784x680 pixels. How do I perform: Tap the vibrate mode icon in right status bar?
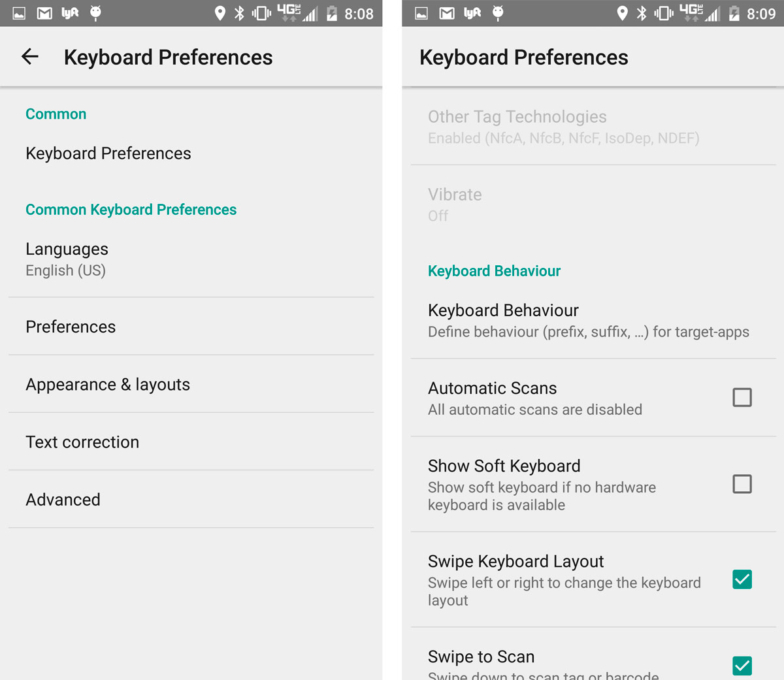pos(663,13)
